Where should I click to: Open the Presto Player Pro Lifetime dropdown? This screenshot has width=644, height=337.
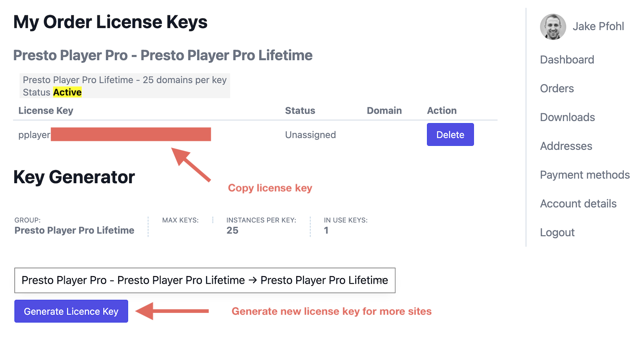click(204, 280)
